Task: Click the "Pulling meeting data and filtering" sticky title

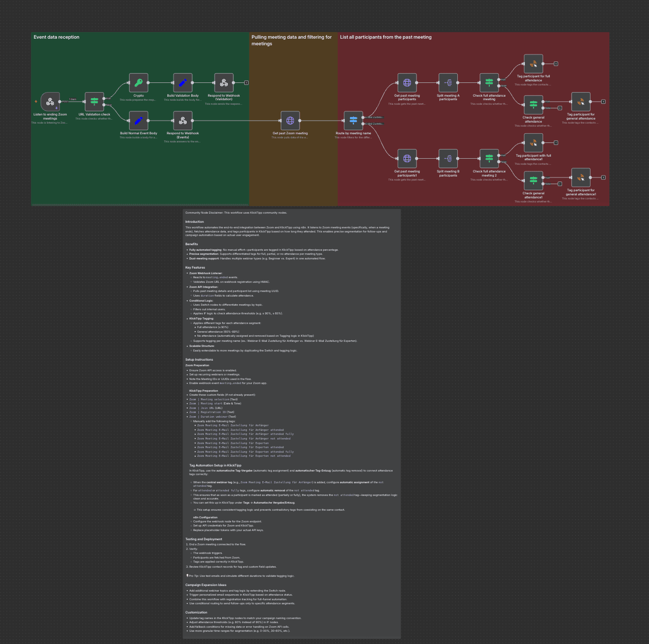Action: (x=291, y=40)
